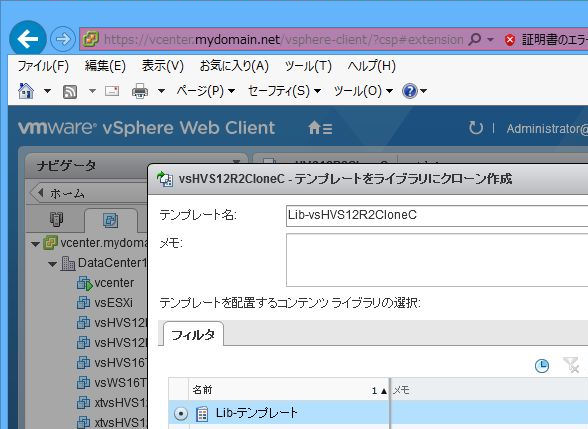Select the Lib-テンプレート radio button

(181, 414)
